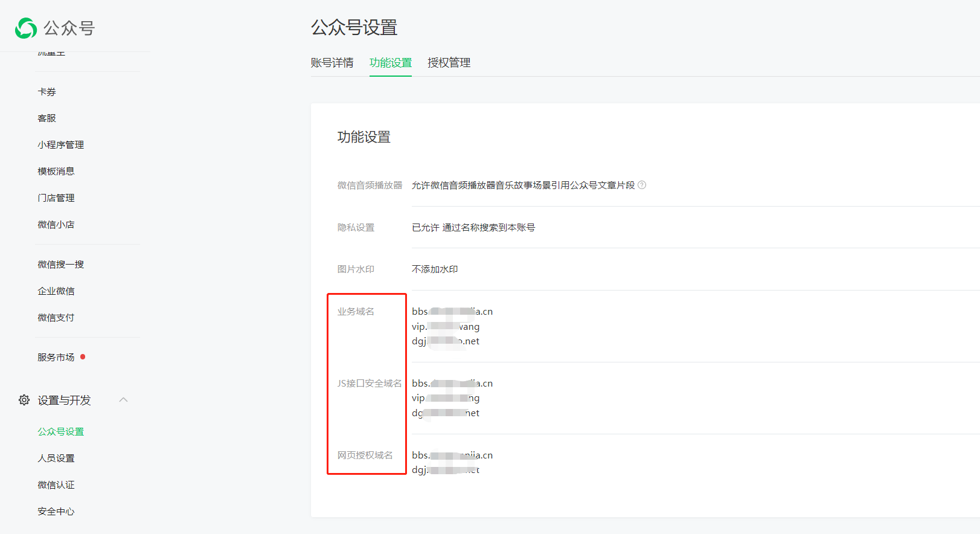Open 人员设置 in sidebar
This screenshot has width=980, height=534.
point(56,458)
